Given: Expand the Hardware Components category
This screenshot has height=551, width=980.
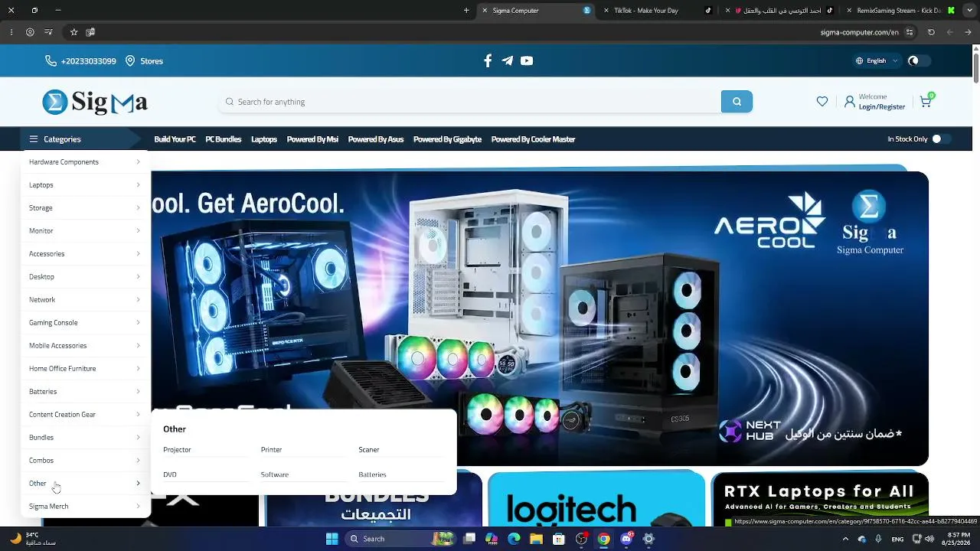Looking at the screenshot, I should 85,162.
